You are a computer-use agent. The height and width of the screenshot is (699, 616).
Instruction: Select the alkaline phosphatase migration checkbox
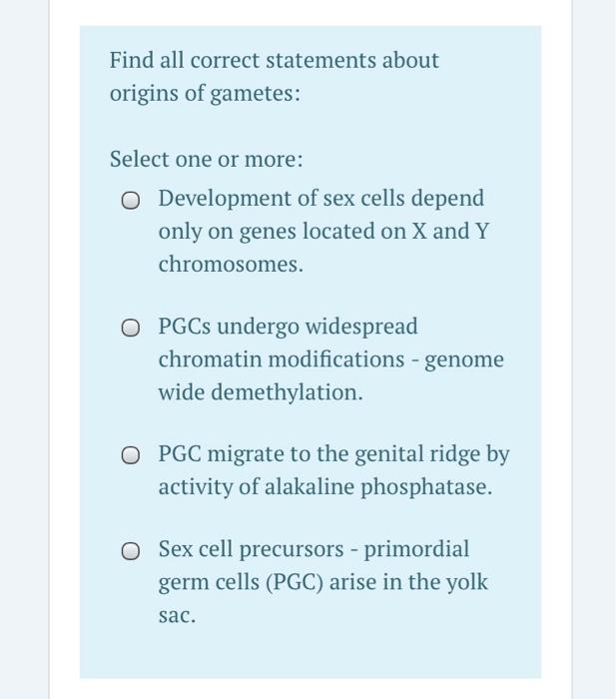pyautogui.click(x=130, y=456)
